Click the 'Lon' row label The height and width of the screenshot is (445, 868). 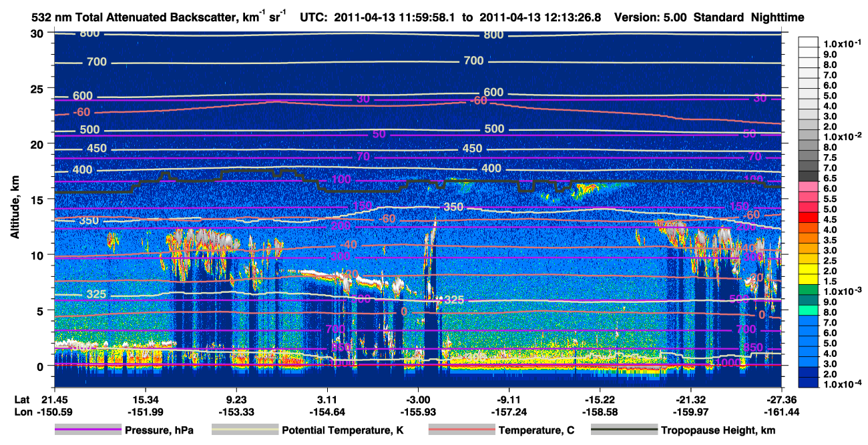(22, 412)
